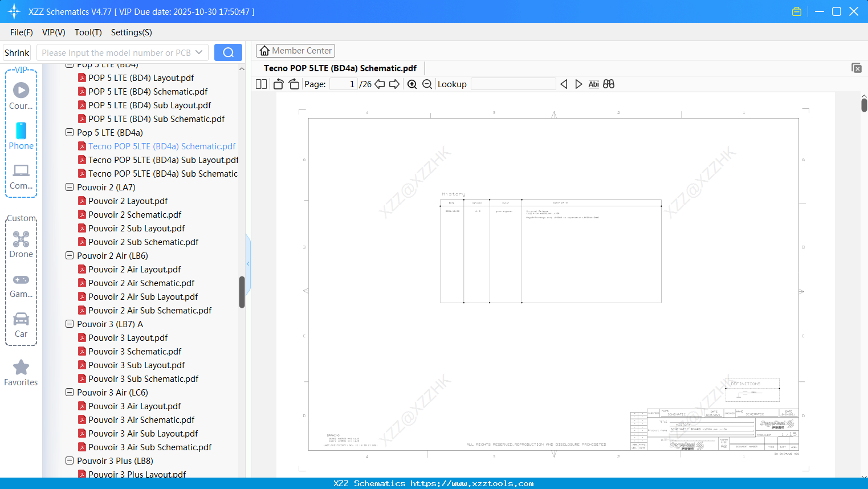This screenshot has width=868, height=489.
Task: Toggle case-sensitive Abi search option
Action: click(x=594, y=84)
